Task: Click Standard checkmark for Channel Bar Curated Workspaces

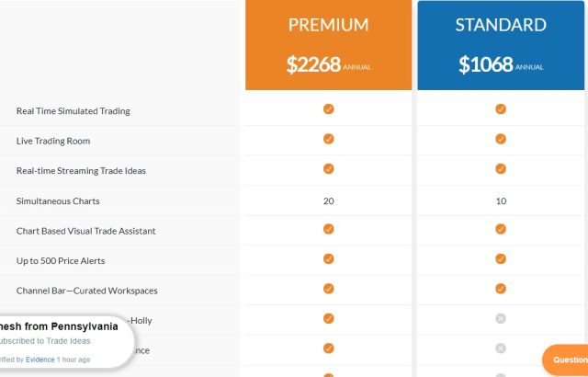Action: pos(501,289)
